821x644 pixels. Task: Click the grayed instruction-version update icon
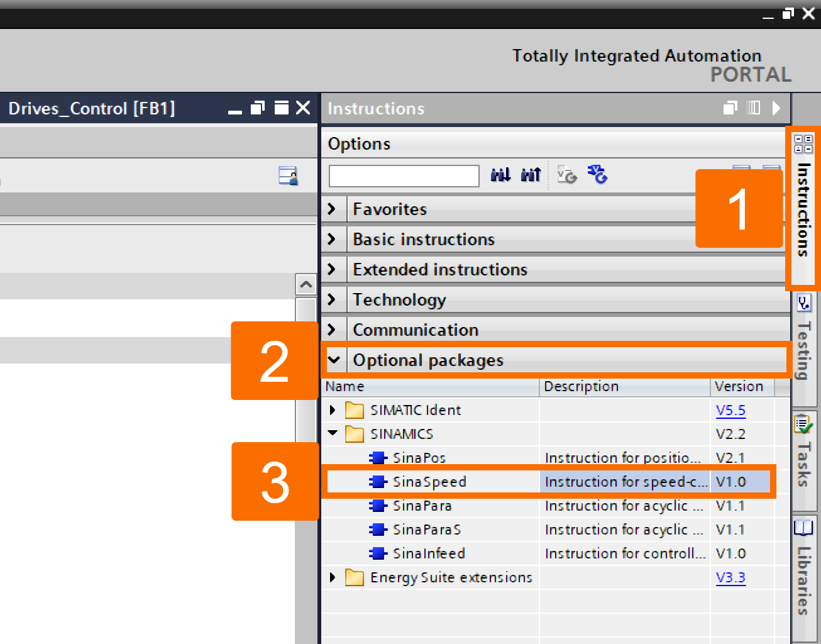coord(567,175)
